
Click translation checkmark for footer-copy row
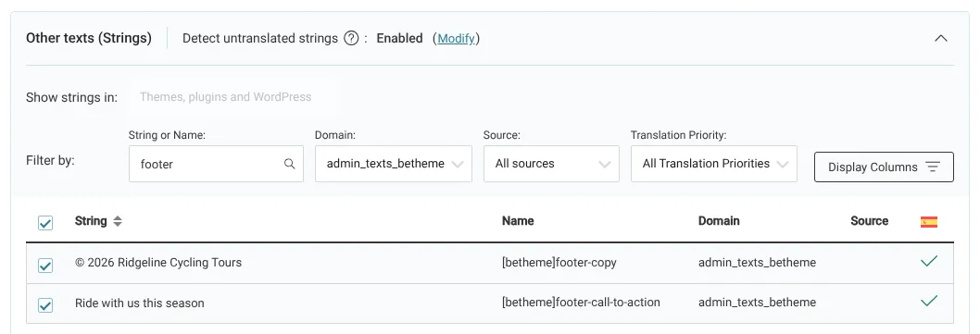click(x=929, y=262)
